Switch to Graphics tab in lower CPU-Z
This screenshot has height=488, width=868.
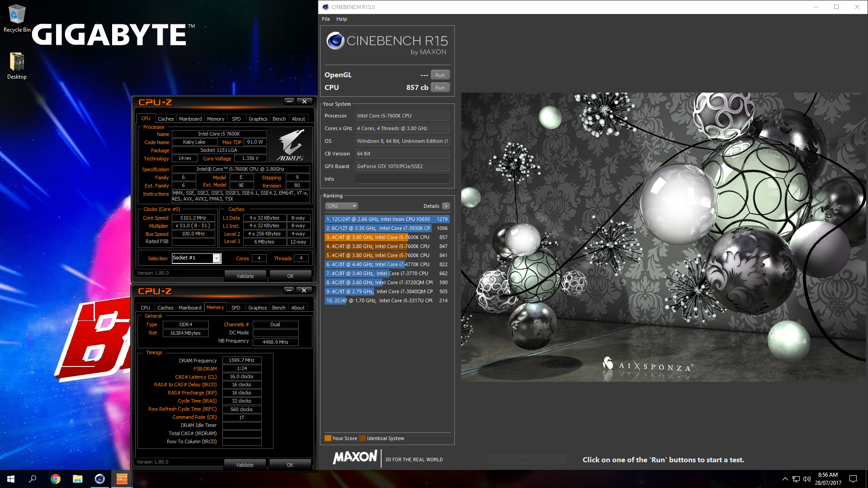pos(258,308)
